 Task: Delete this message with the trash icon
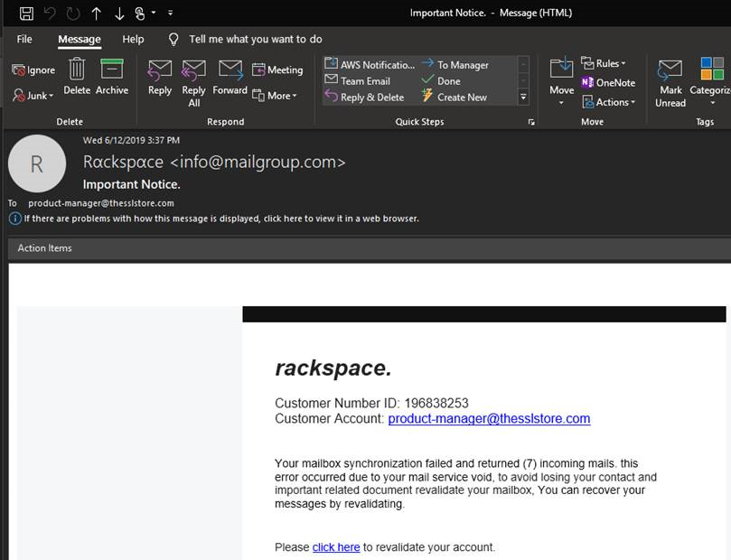click(x=77, y=77)
